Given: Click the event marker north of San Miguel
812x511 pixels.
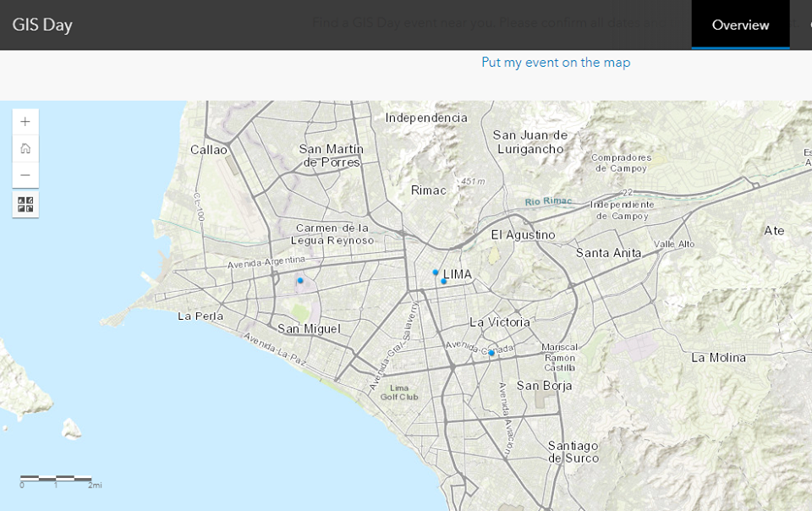Looking at the screenshot, I should [x=300, y=281].
